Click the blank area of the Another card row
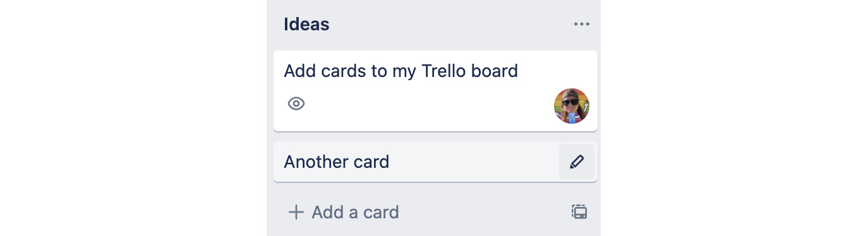Image resolution: width=868 pixels, height=236 pixels. (x=474, y=162)
